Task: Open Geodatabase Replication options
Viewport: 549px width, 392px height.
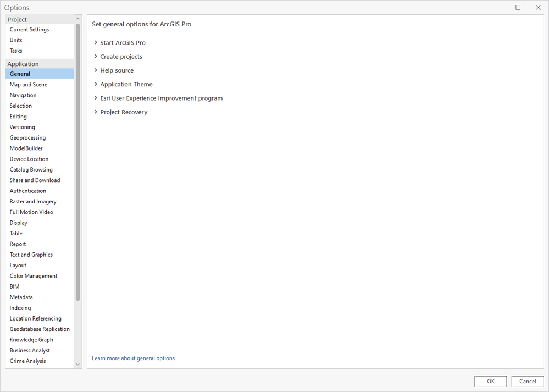Action: (40, 329)
